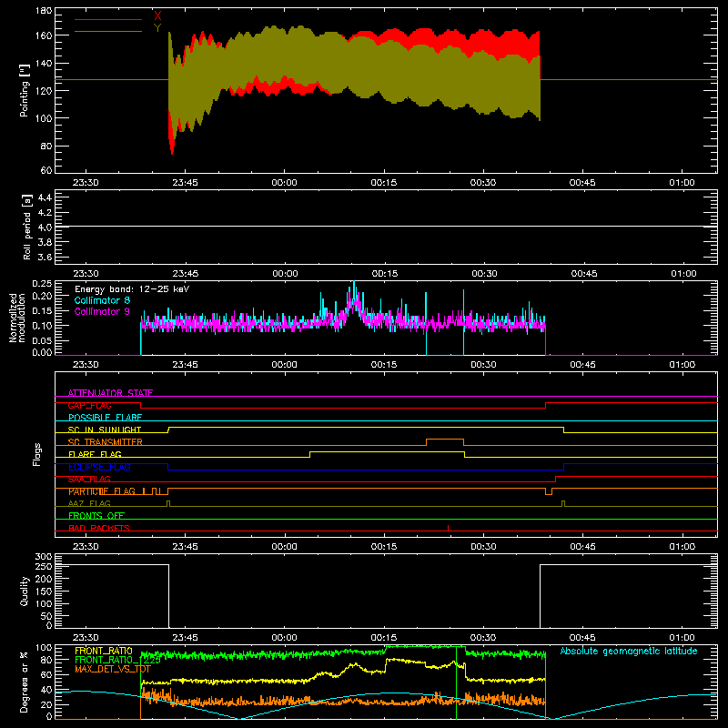Click the red X legend line
Viewport: 728px width, 728px height.
[x=108, y=19]
